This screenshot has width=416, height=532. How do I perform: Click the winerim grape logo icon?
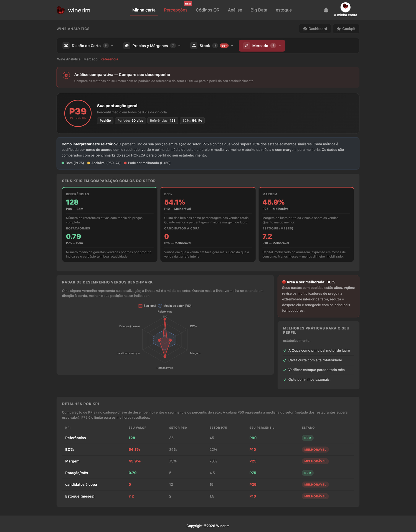tap(60, 10)
